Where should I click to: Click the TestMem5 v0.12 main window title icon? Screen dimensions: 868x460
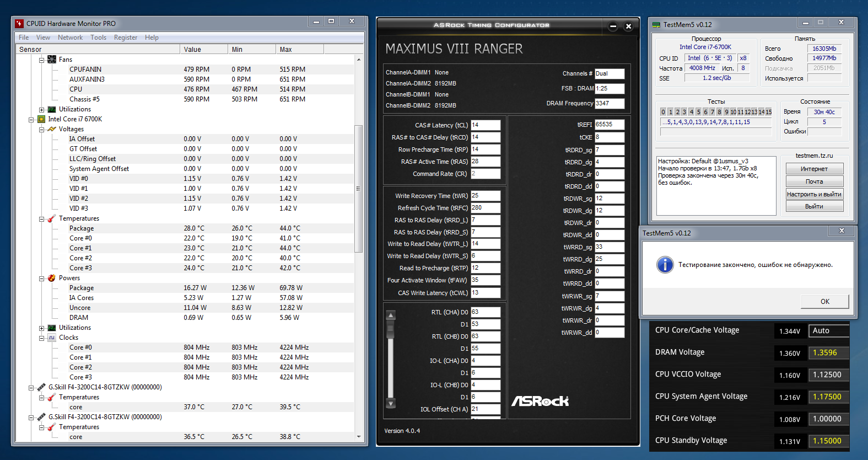point(656,25)
